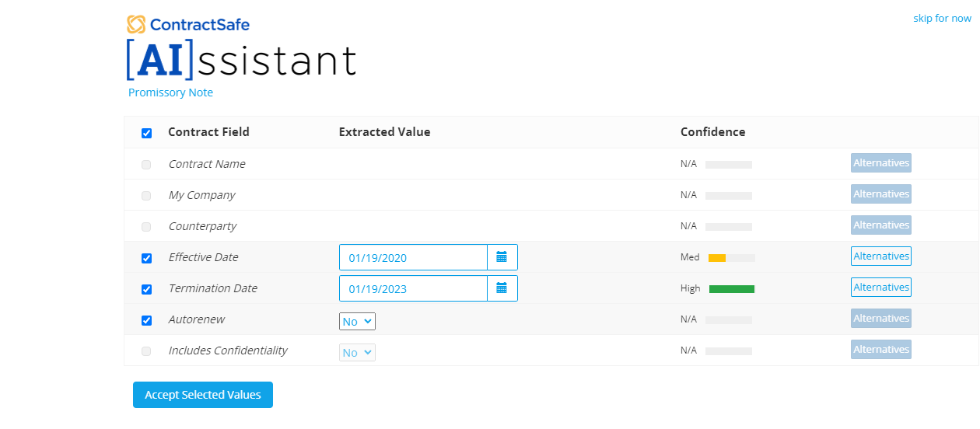The height and width of the screenshot is (429, 980).
Task: Toggle the Includes Confidentiality checkbox
Action: tap(146, 351)
